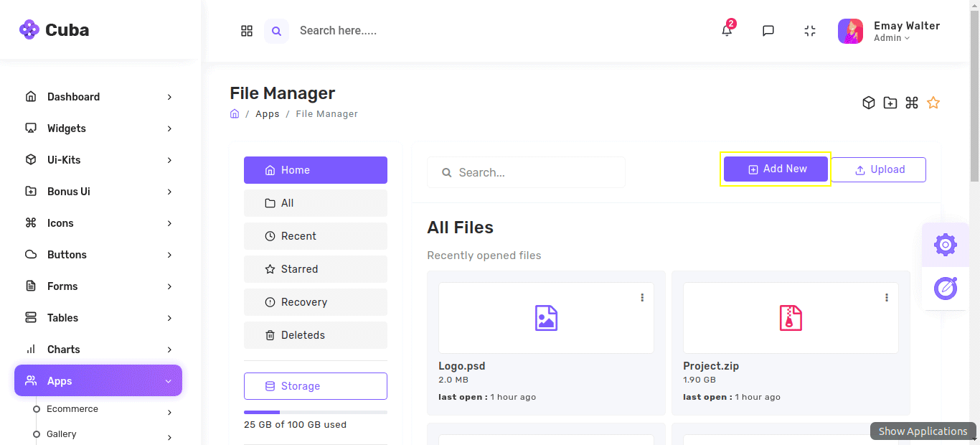Viewport: 980px width, 445px height.
Task: Open the notifications bell icon
Action: point(727,30)
